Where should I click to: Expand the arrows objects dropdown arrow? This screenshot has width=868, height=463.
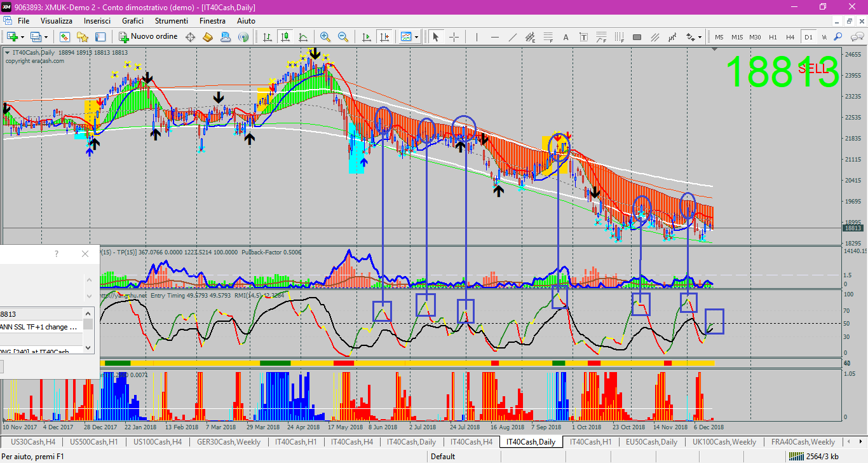point(700,37)
